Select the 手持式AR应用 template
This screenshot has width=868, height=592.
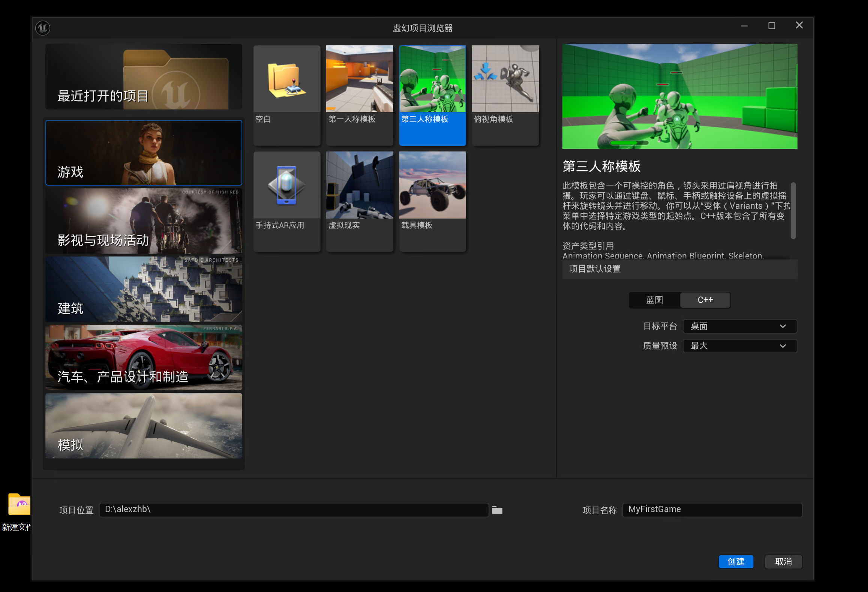pyautogui.click(x=287, y=201)
